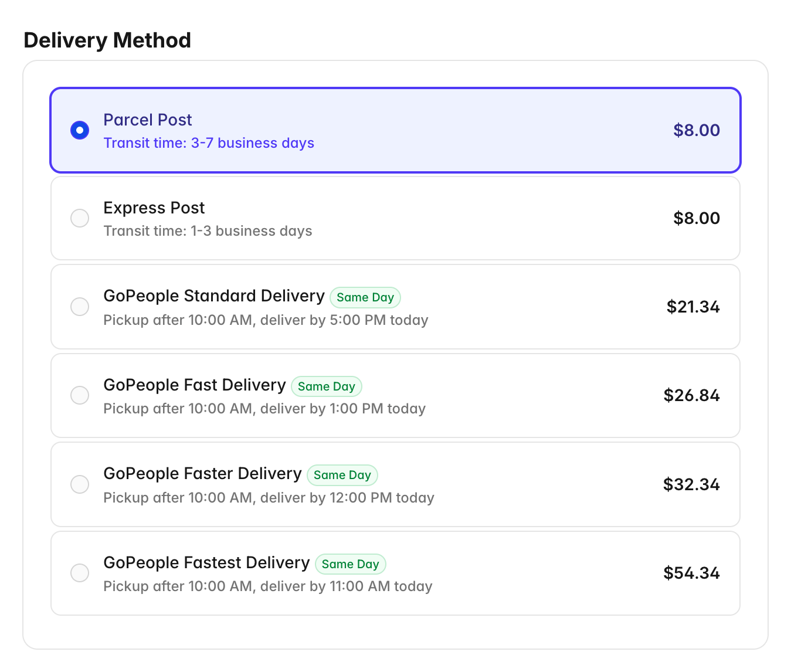
Task: Click the GoPeople Standard Delivery title
Action: (214, 296)
